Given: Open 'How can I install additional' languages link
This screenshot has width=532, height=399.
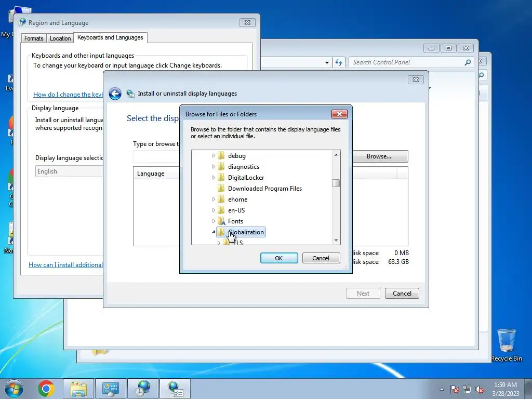Looking at the screenshot, I should [65, 264].
